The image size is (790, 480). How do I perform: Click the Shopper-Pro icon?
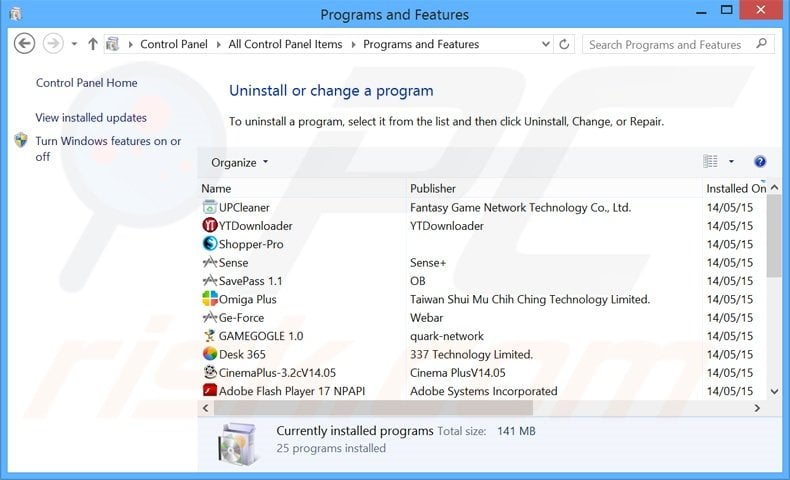[209, 244]
